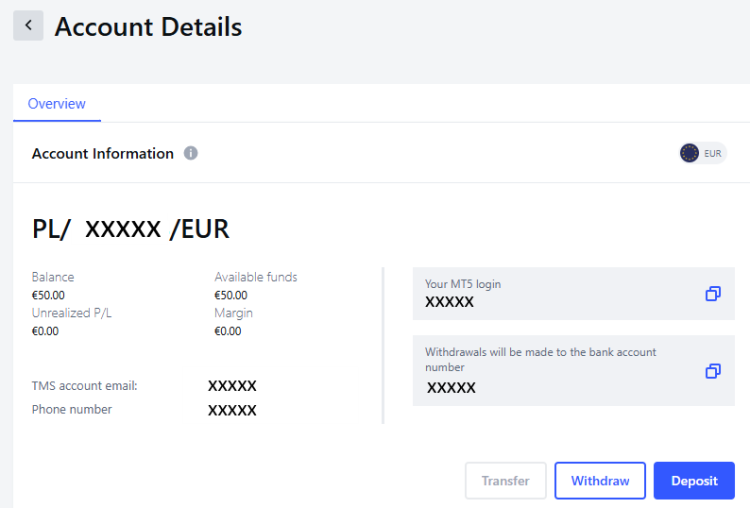Click the Balance amount €50.00
This screenshot has width=750, height=508.
click(50, 295)
